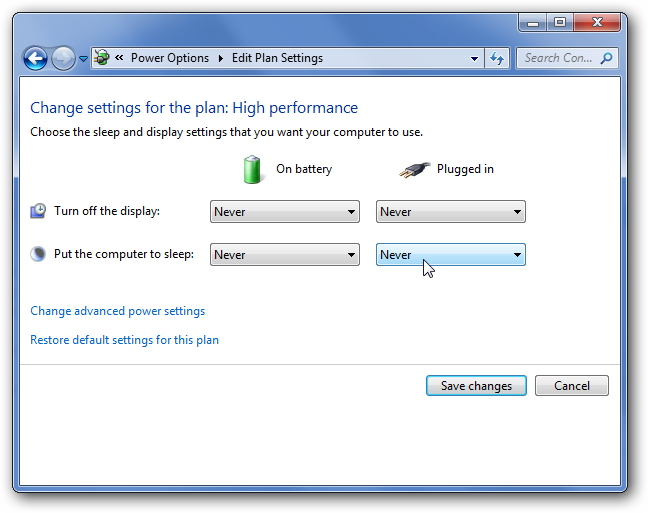Open Turn off display Plugged in dropdown
The width and height of the screenshot is (648, 513).
[451, 212]
